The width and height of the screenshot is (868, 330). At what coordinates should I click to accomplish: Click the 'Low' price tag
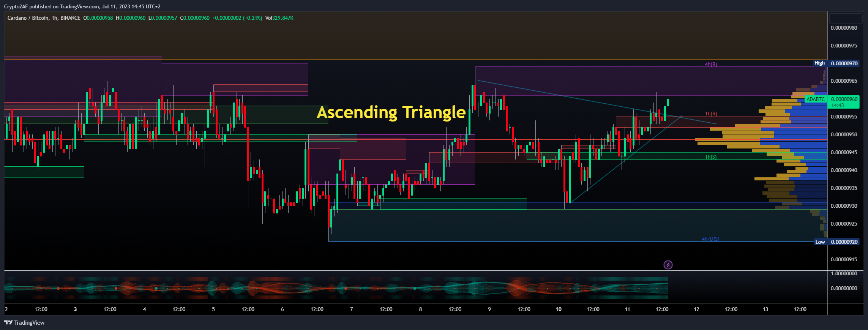coord(820,242)
